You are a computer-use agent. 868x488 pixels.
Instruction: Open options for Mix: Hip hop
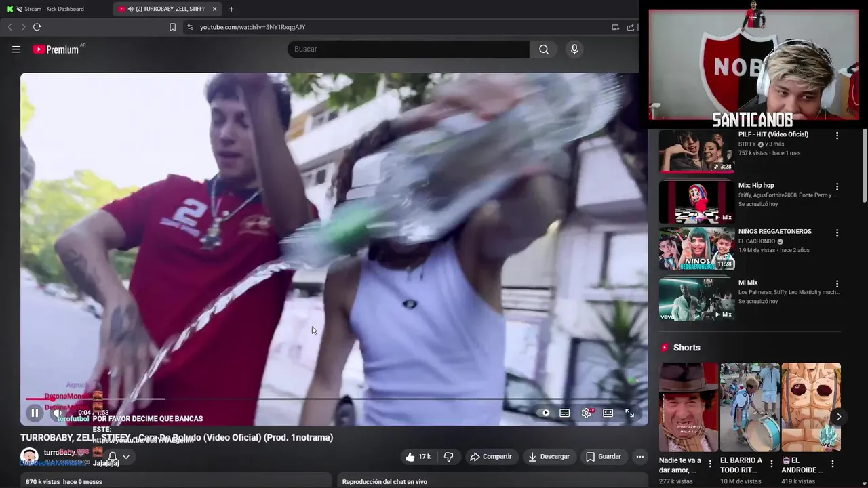click(x=837, y=186)
